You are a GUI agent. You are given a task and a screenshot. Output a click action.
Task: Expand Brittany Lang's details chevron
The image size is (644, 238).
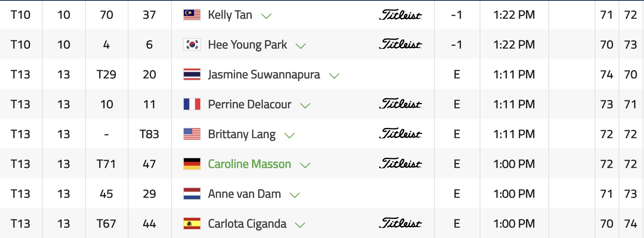(290, 135)
